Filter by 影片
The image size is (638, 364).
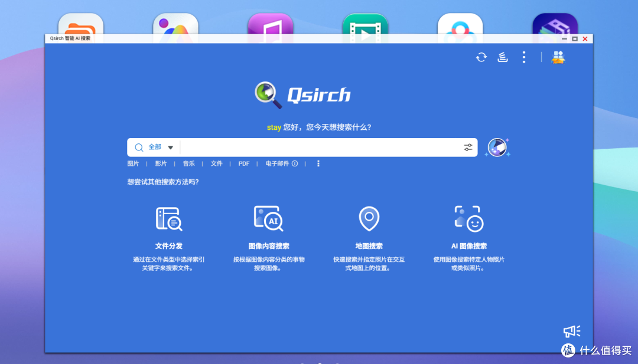[x=161, y=164]
